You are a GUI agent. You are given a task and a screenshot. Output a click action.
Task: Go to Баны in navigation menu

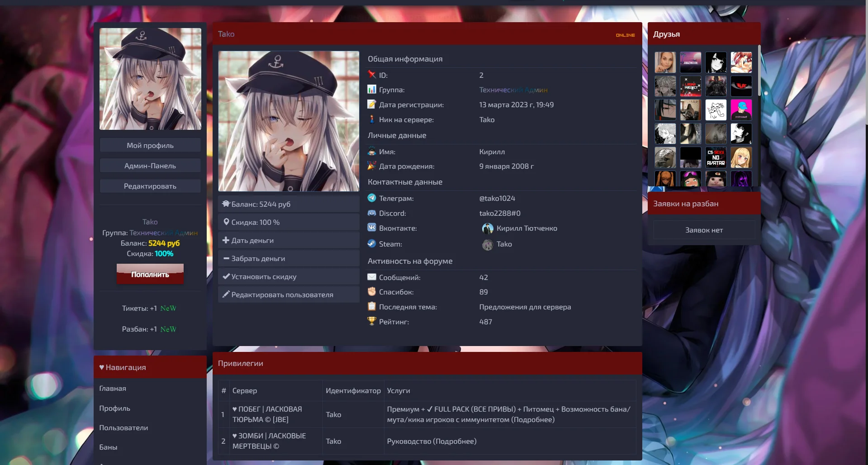[108, 447]
